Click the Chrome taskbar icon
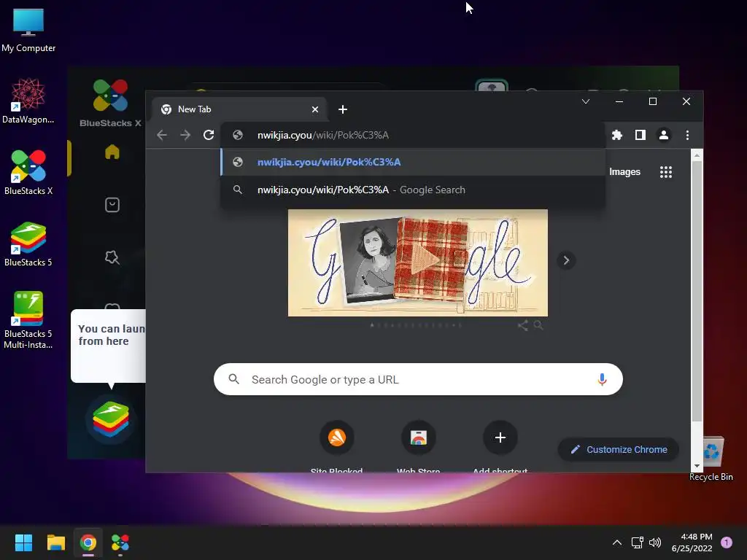 click(x=88, y=542)
